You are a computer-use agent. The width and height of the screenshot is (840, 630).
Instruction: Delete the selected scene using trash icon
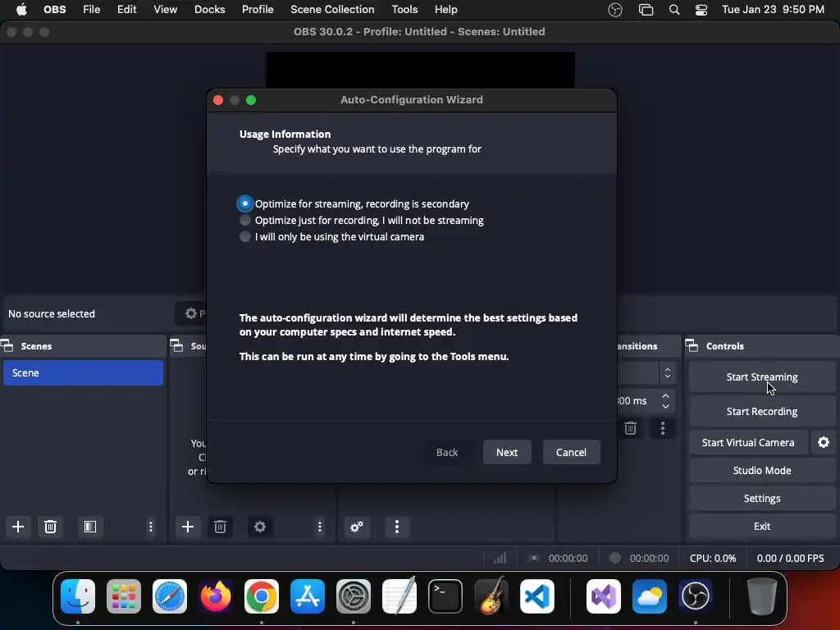[x=50, y=527]
